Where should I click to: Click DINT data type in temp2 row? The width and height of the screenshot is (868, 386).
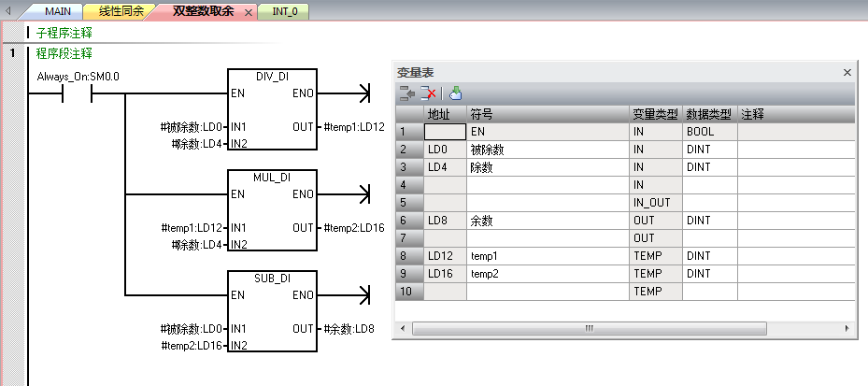[x=710, y=274]
